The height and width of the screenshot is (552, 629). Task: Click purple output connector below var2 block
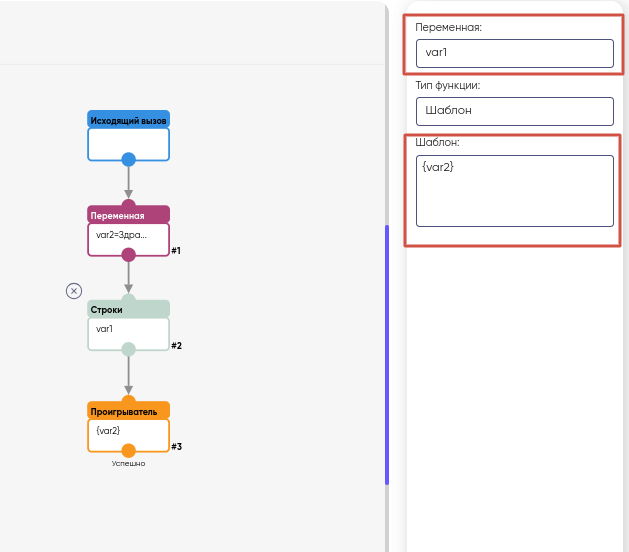[x=128, y=254]
